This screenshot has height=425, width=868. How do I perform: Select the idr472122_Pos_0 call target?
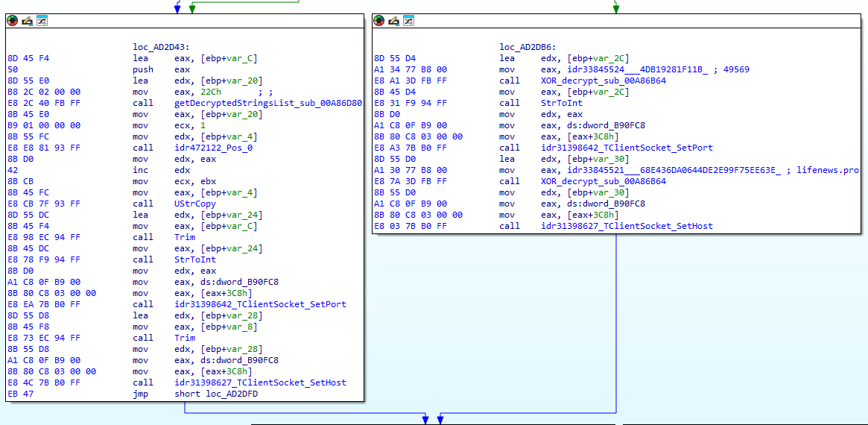pos(214,148)
